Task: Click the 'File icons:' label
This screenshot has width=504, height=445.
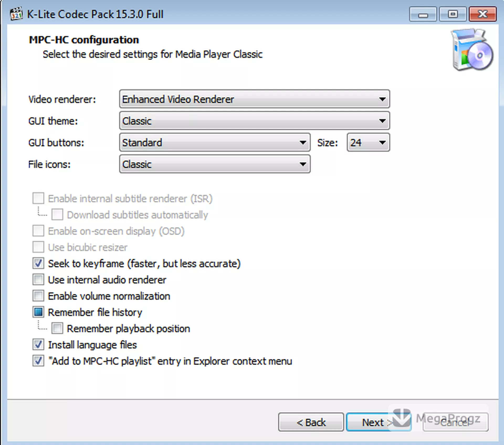Action: (49, 165)
